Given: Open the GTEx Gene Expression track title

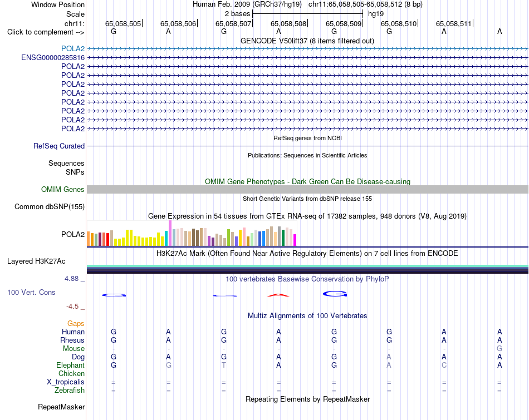Looking at the screenshot, I should click(307, 216).
